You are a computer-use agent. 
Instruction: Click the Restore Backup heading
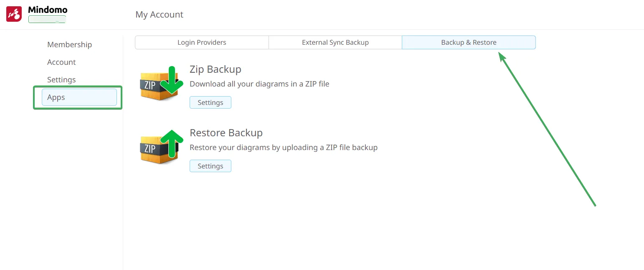pos(226,133)
